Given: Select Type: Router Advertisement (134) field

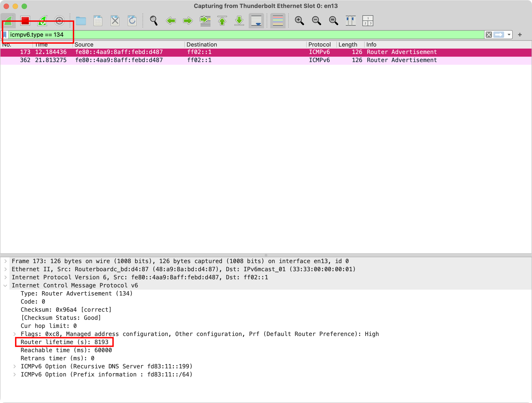Looking at the screenshot, I should click(x=76, y=294).
